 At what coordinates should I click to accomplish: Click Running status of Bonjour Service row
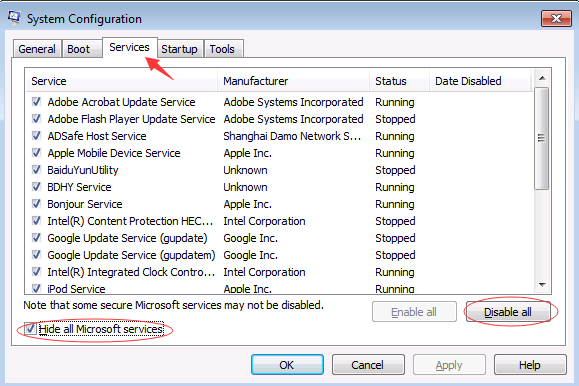click(395, 204)
